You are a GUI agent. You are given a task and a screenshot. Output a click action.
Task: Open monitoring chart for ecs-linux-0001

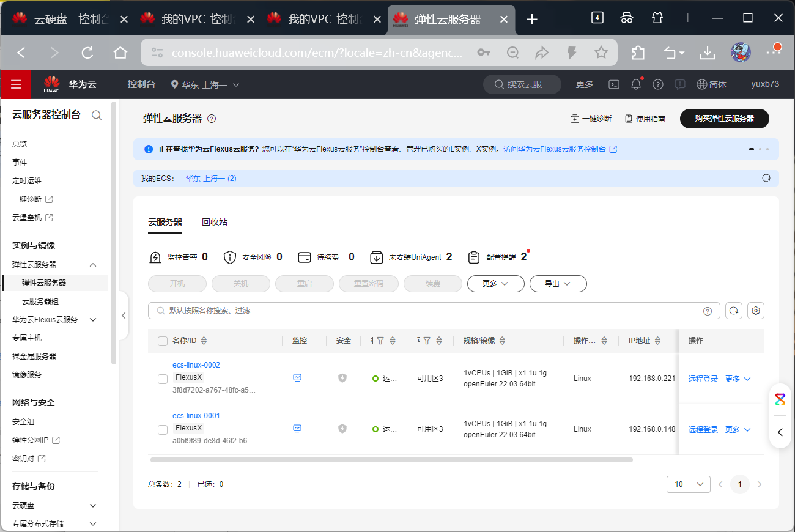[x=297, y=429]
